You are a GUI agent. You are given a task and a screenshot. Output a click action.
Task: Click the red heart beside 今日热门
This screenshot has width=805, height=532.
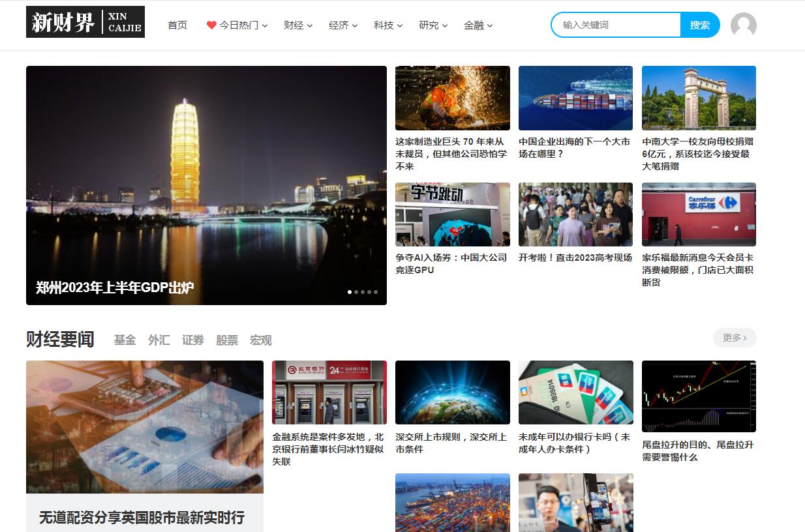211,25
